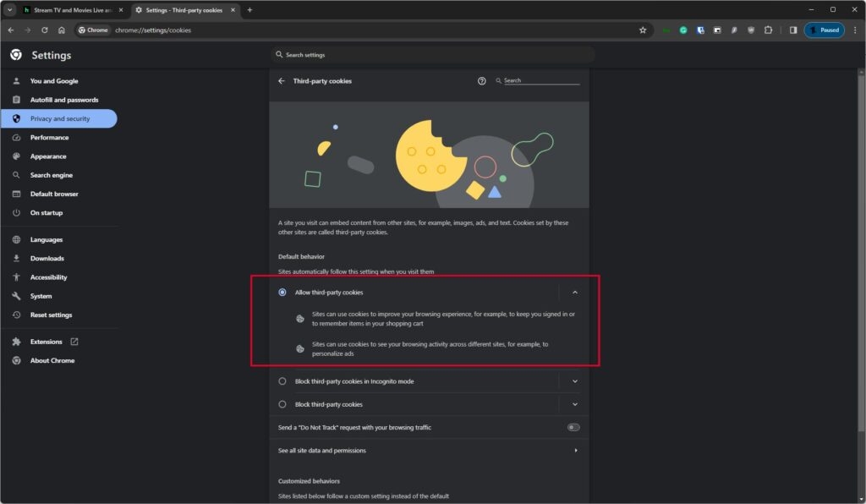
Task: Toggle the Chrome side panel icon
Action: [793, 30]
